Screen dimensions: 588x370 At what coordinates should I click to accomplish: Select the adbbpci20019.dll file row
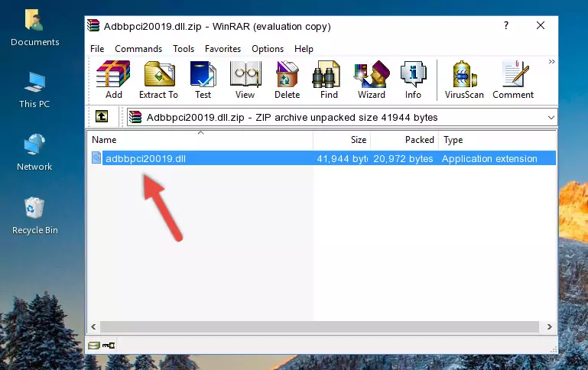(x=322, y=158)
